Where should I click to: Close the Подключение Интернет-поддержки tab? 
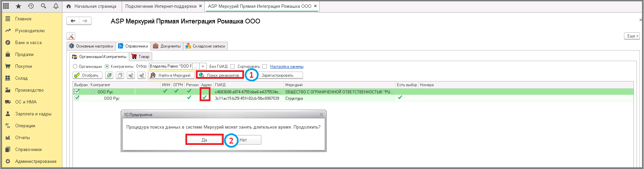[200, 6]
